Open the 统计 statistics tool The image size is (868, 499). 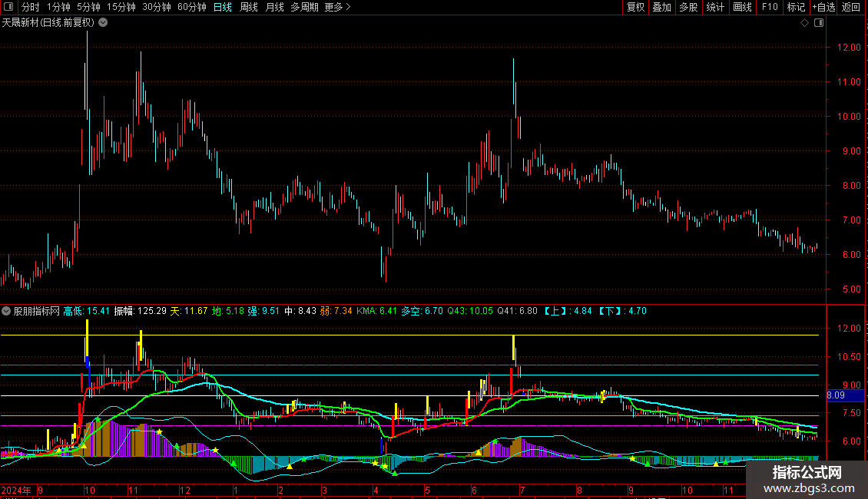pos(715,7)
